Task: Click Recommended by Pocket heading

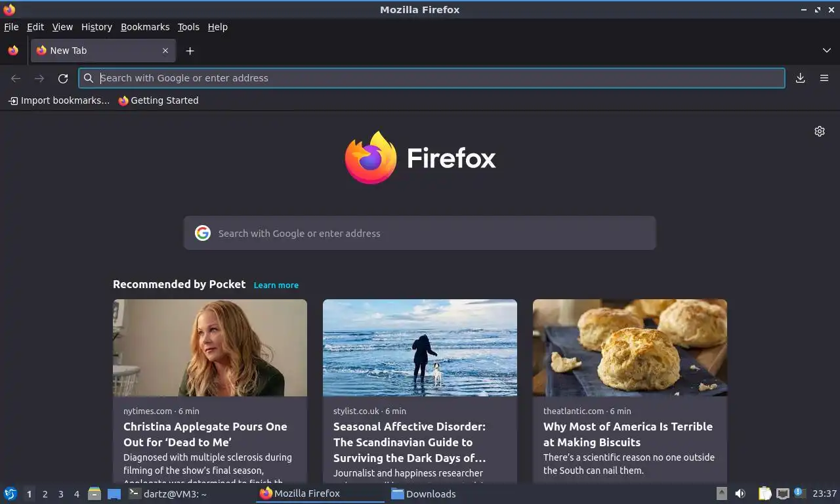Action: coord(179,284)
